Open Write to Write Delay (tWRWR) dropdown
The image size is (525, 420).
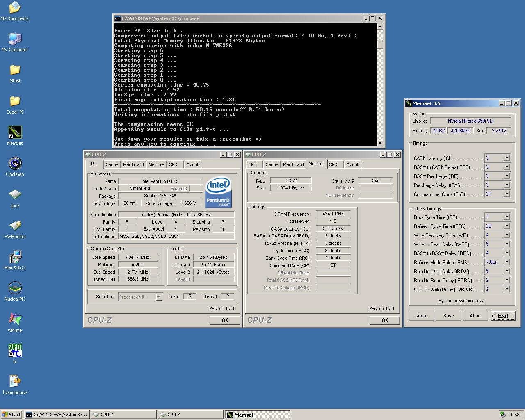point(507,289)
